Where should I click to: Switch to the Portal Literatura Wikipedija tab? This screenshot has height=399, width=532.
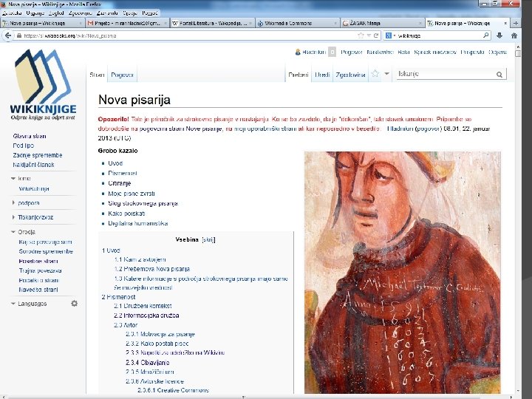(x=212, y=23)
